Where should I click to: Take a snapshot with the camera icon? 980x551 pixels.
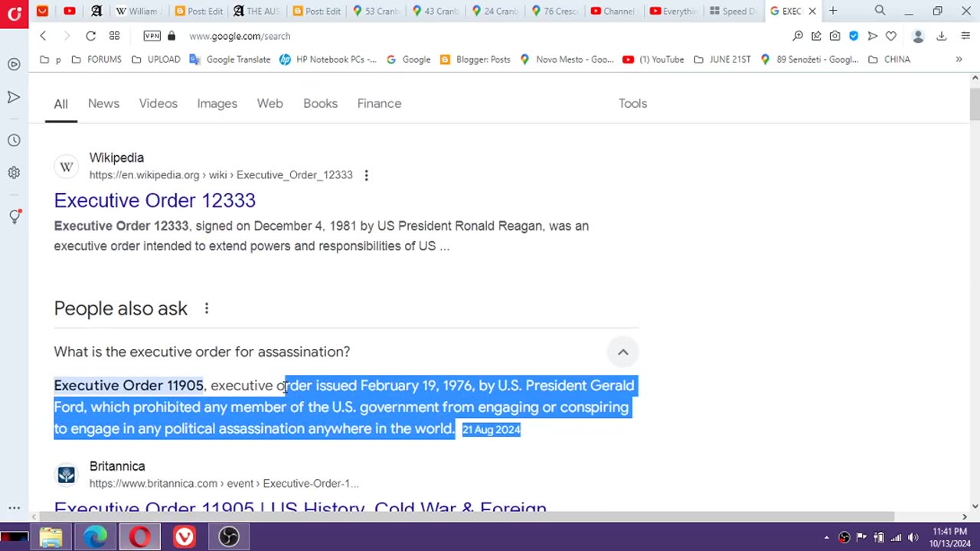(835, 36)
